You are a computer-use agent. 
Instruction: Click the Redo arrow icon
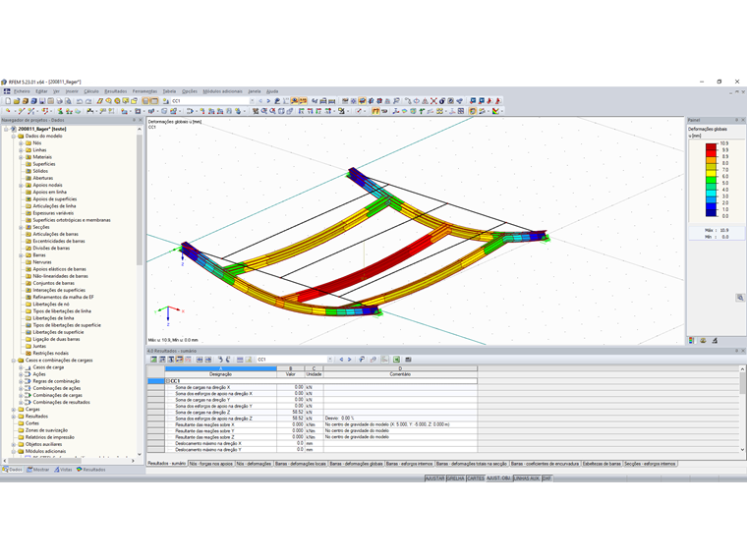[x=88, y=101]
